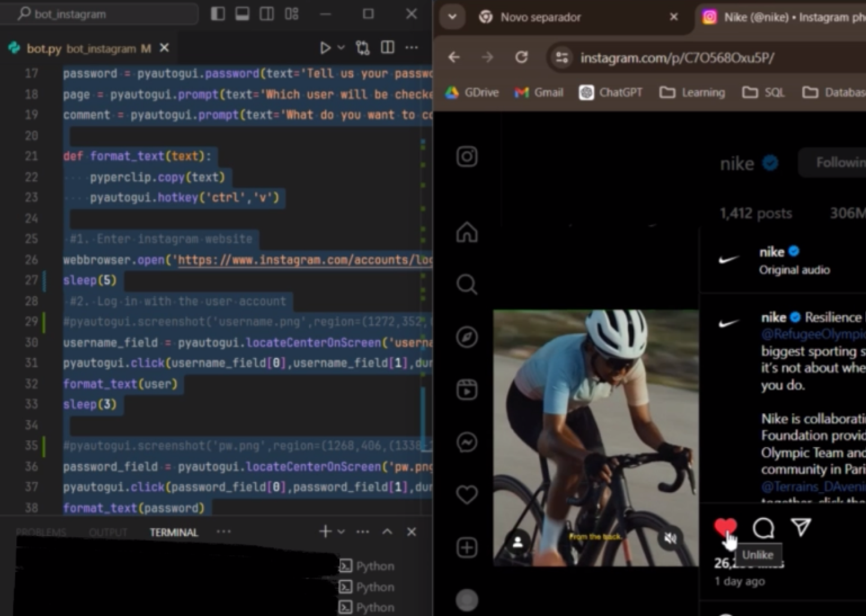Open Instagram Search in sidebar
The width and height of the screenshot is (866, 616).
coord(467,284)
